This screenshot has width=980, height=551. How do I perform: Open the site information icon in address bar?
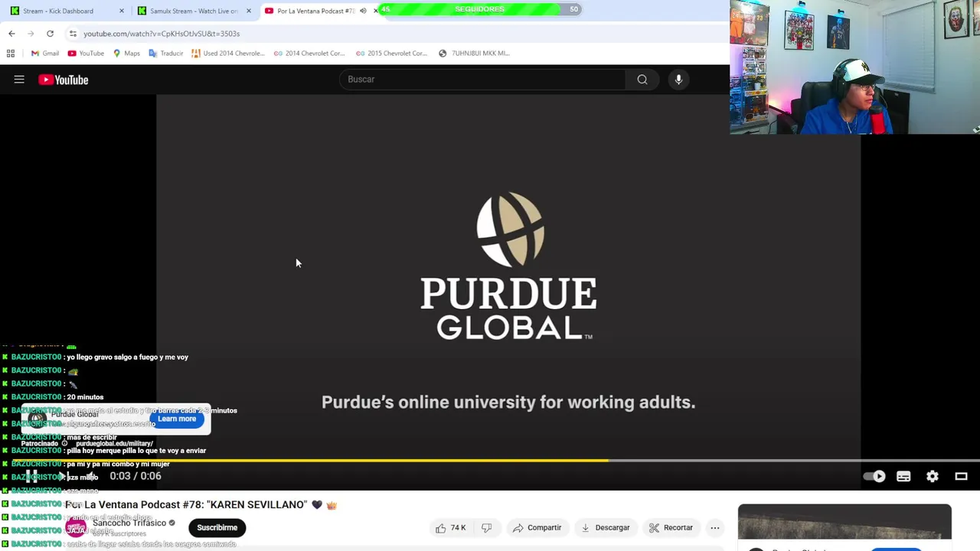[x=73, y=34]
